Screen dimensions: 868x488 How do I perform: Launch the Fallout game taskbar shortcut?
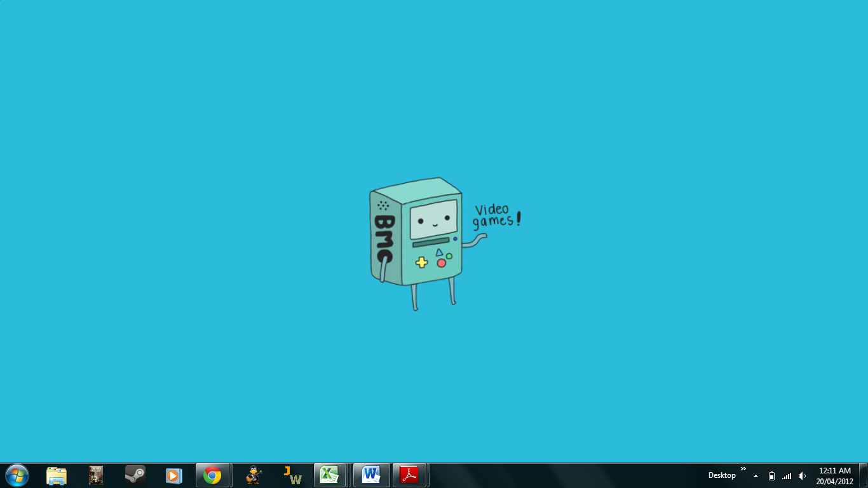pyautogui.click(x=96, y=475)
